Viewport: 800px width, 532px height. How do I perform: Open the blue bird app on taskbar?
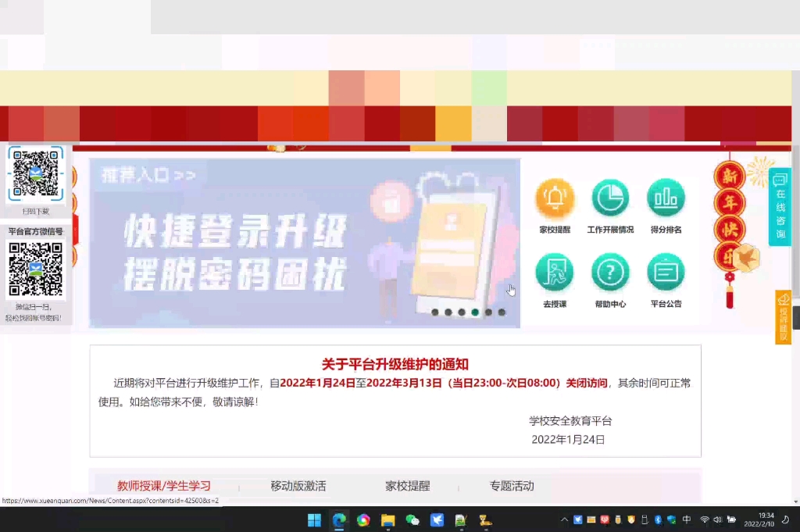tap(437, 520)
